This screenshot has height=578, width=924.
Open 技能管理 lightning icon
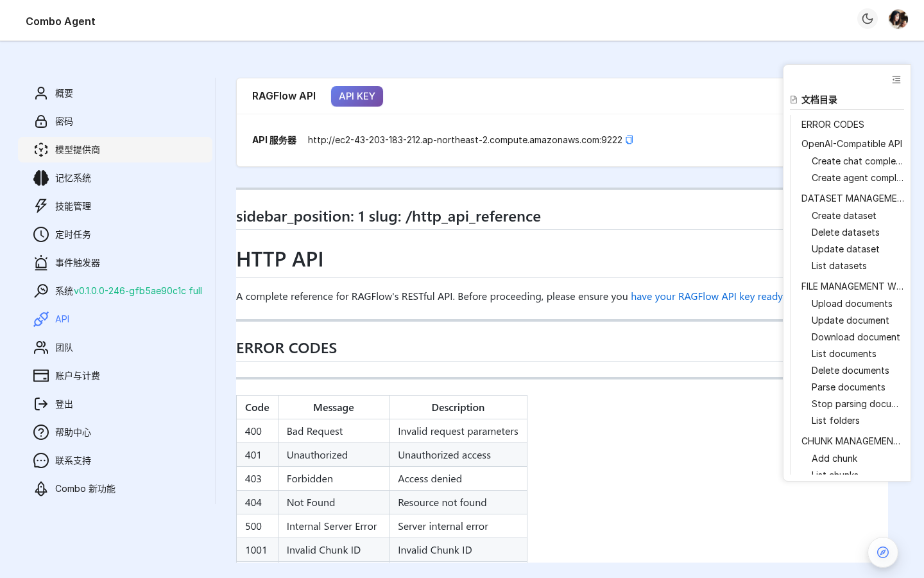coord(41,206)
